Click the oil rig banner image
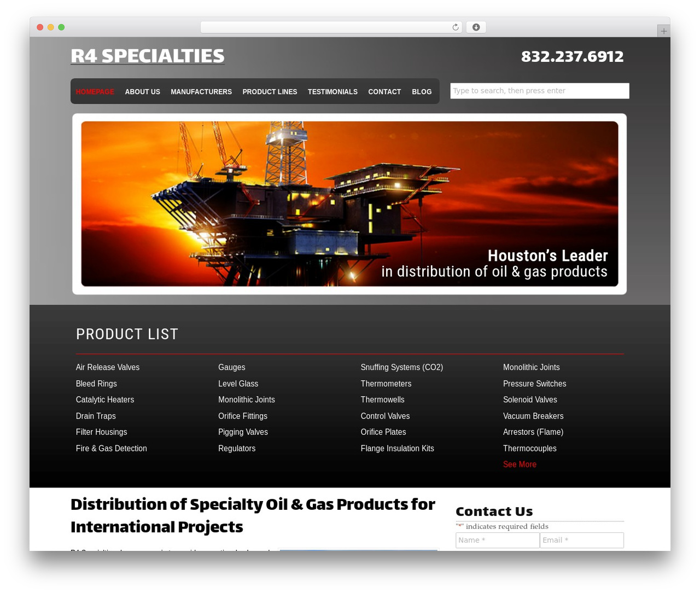 pos(349,204)
